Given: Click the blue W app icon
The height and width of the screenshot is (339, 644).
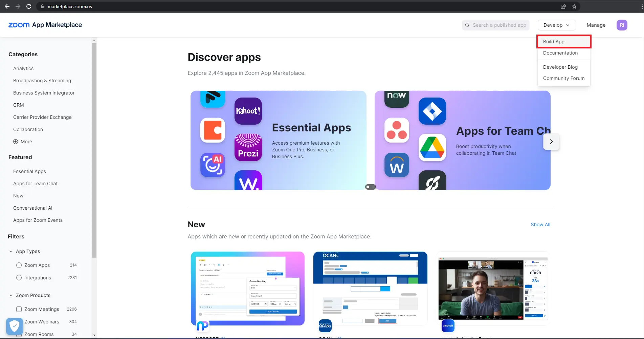Looking at the screenshot, I should pos(397,165).
